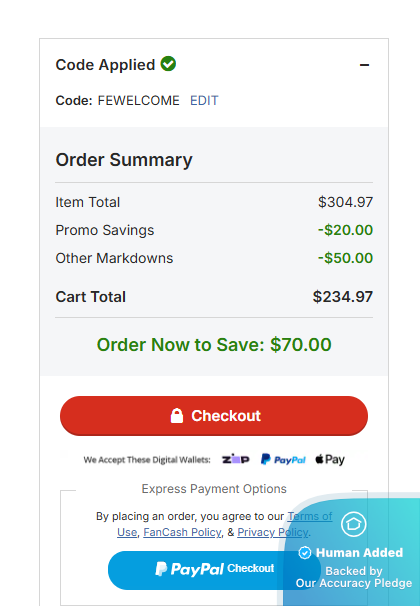Screen dimensions: 420x606
Task: Open the Privacy Policy link
Action: (x=273, y=532)
